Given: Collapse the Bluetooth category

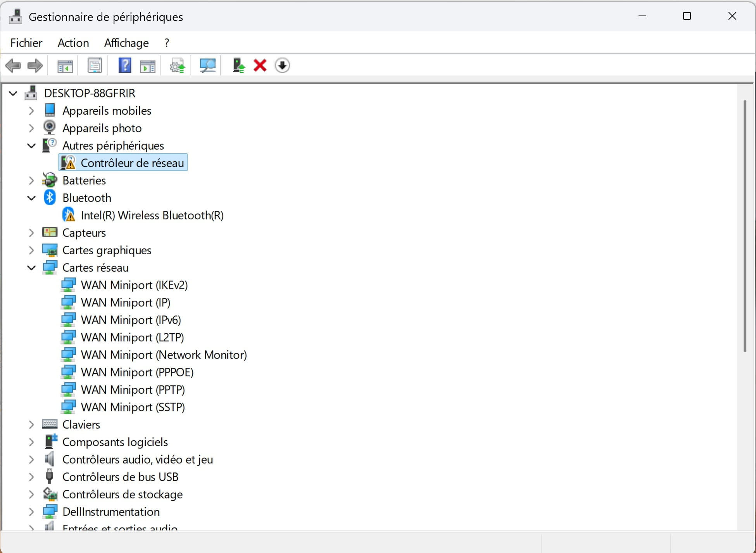Looking at the screenshot, I should 31,198.
